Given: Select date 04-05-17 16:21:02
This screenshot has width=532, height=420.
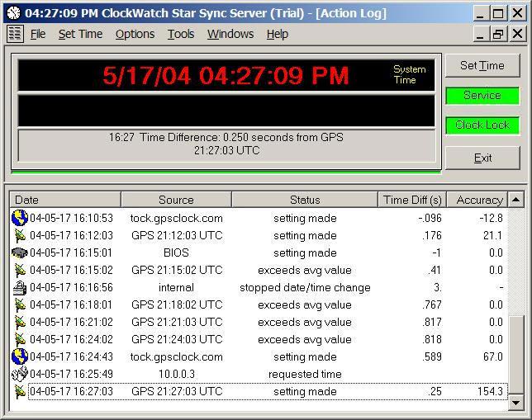Looking at the screenshot, I should [71, 322].
